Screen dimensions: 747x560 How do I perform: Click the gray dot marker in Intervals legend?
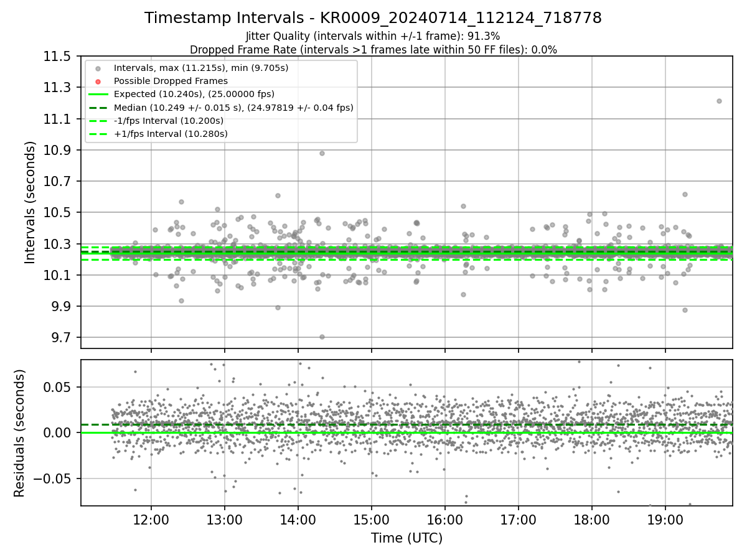(x=98, y=68)
